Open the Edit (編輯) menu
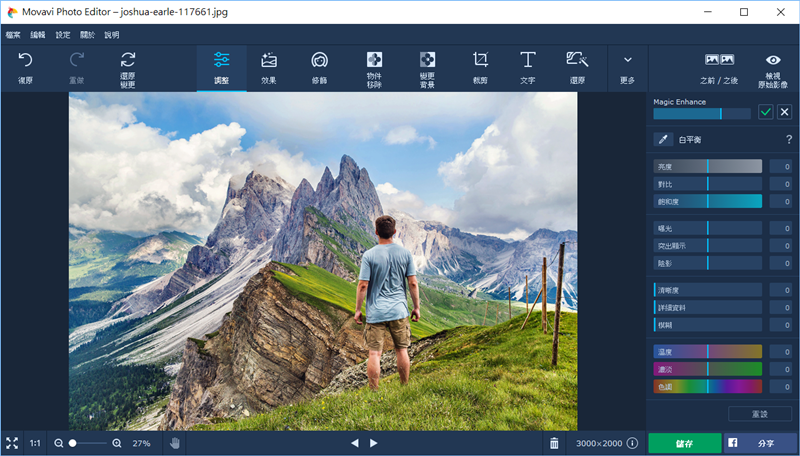Screen dimensions: 800x456 coord(38,35)
